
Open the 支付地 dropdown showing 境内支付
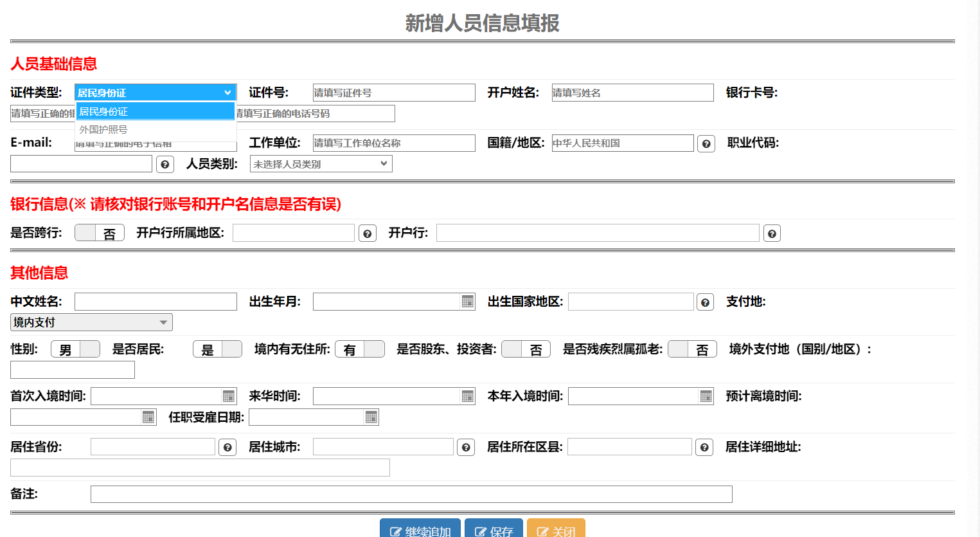(x=91, y=322)
